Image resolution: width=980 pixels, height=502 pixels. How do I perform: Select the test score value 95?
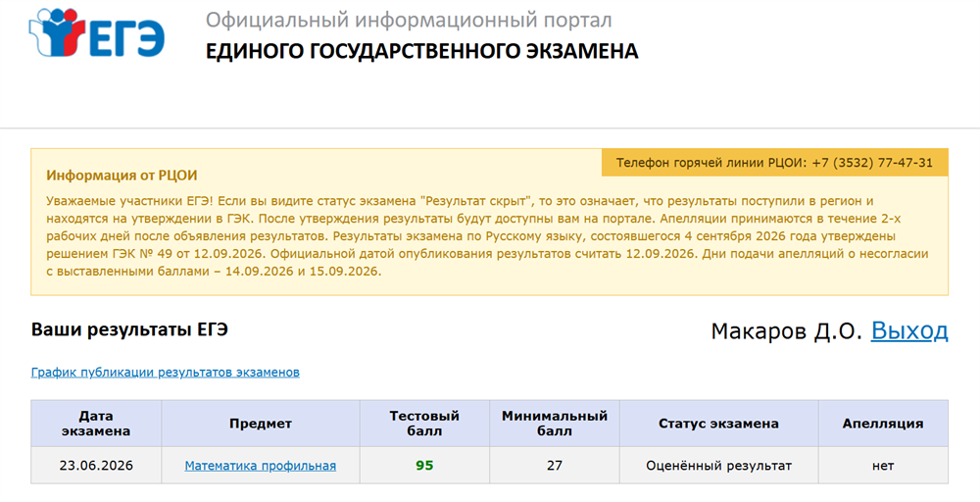[424, 466]
